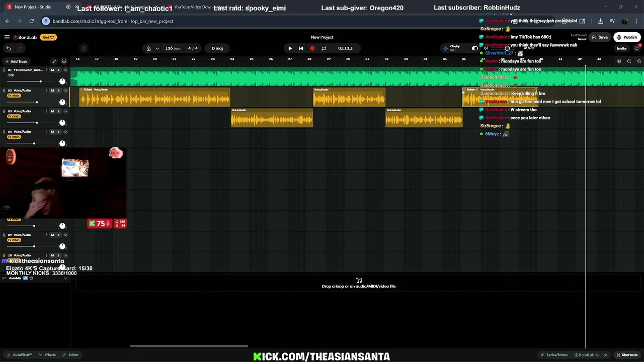Open the notifications bell
The image size is (644, 362).
637,48
